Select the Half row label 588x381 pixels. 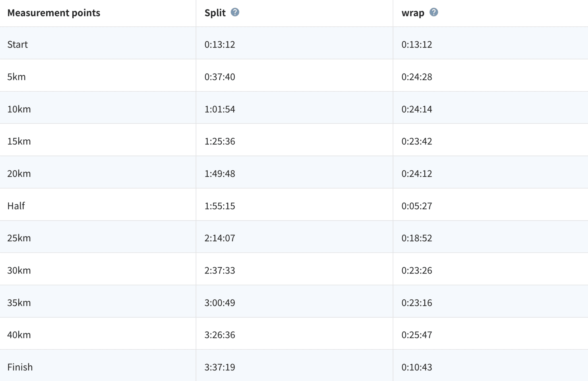click(16, 206)
